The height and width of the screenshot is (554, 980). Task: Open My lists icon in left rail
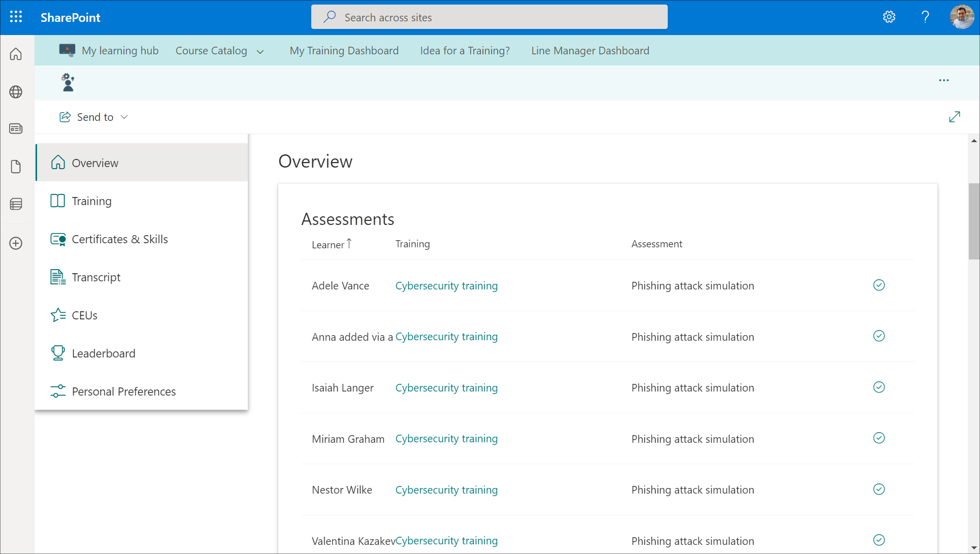coord(16,204)
